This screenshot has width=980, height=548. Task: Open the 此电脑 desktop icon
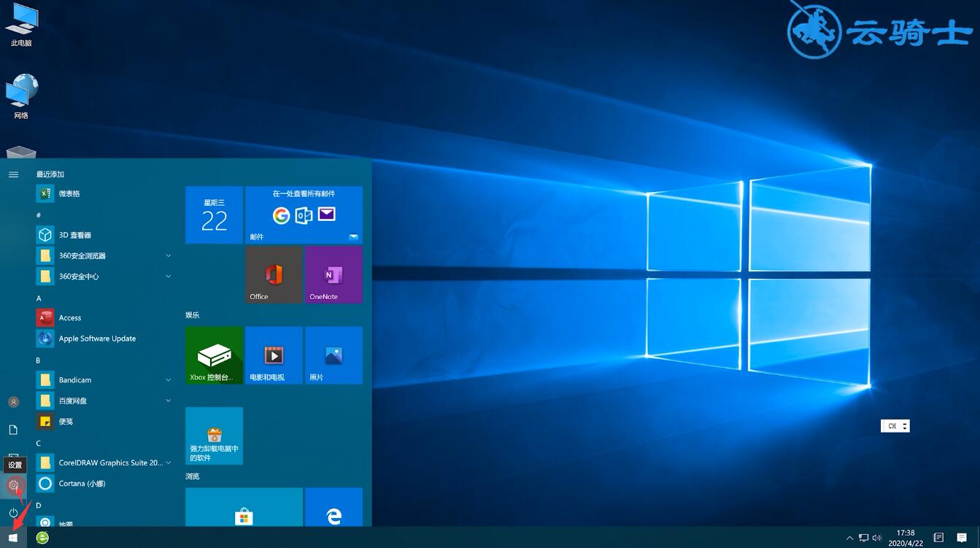21,25
